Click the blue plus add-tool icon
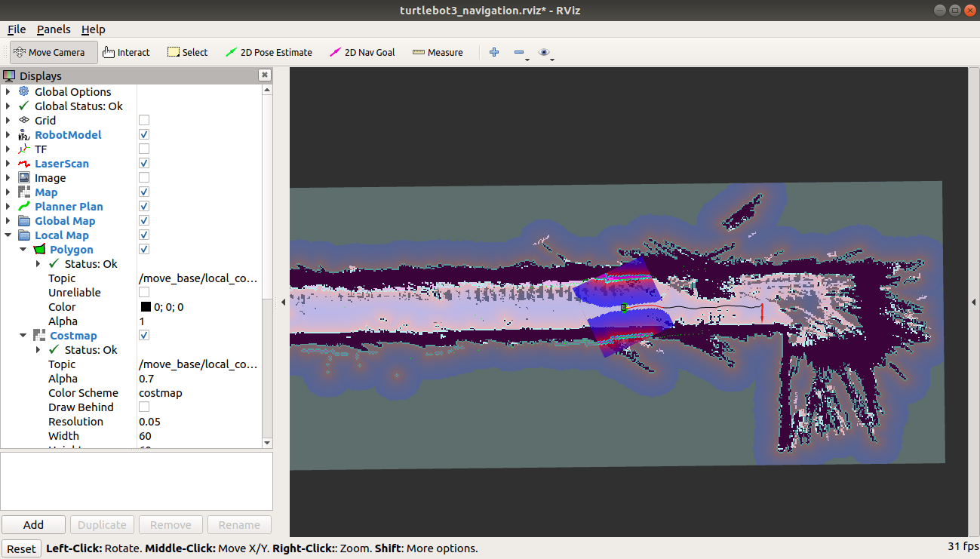Screen dimensions: 980x559 click(x=494, y=52)
